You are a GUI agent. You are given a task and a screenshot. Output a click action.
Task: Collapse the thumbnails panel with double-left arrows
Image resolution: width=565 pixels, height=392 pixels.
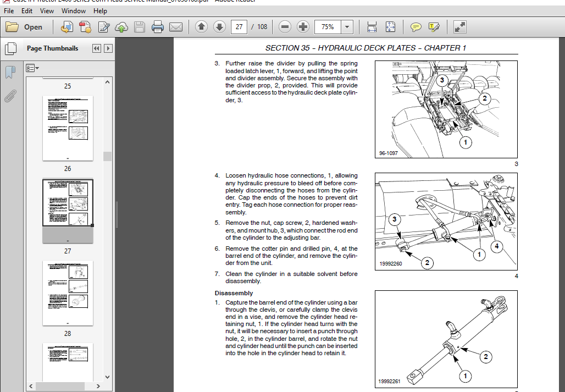(x=97, y=48)
